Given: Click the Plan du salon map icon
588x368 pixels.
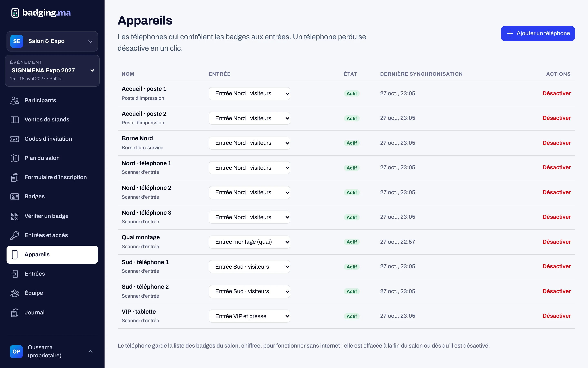Looking at the screenshot, I should (14, 158).
